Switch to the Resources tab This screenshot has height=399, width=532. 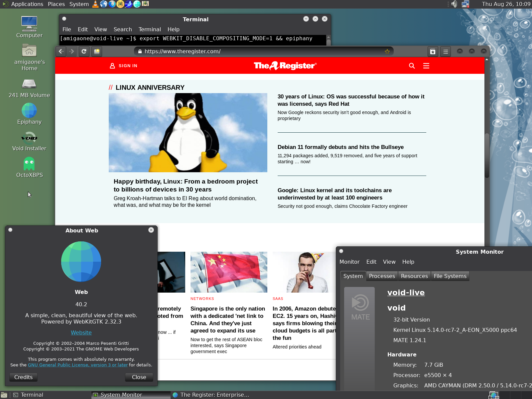tap(414, 276)
